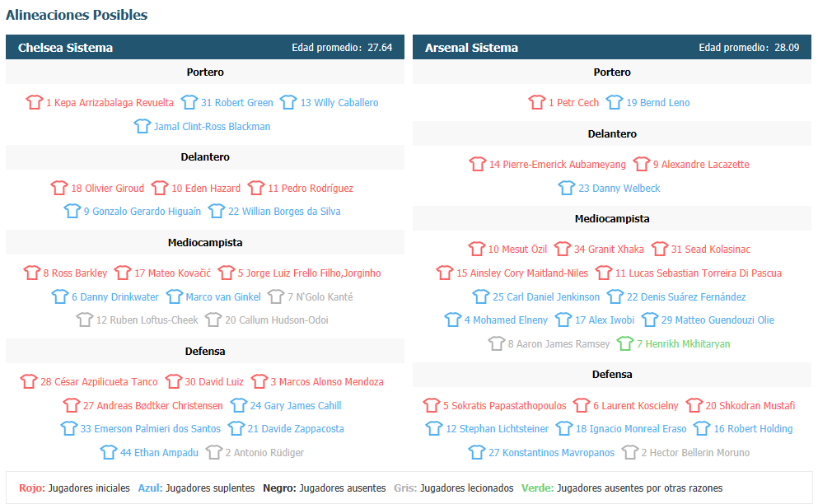818x504 pixels.
Task: Open Eden Hazard player link
Action: [206, 189]
